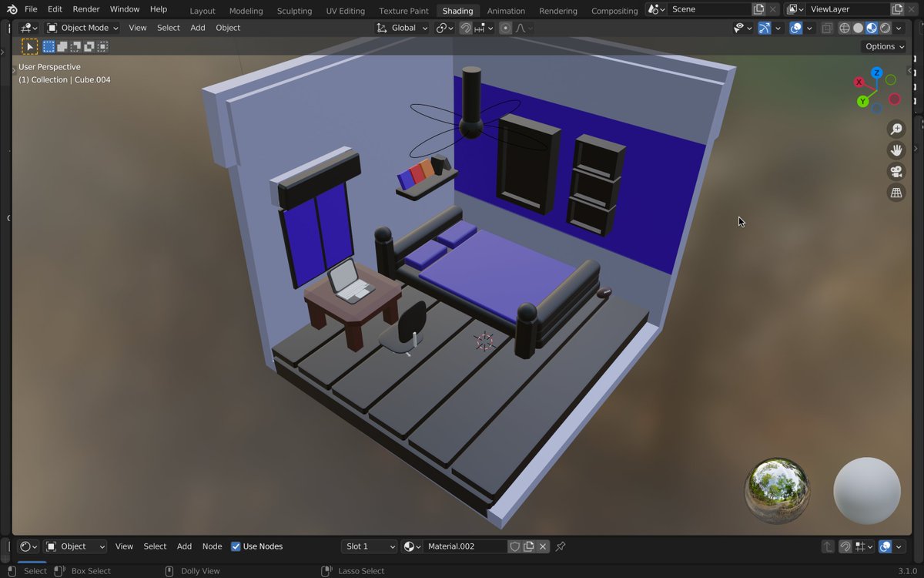The height and width of the screenshot is (578, 924).
Task: Open Object Mode dropdown
Action: click(82, 28)
